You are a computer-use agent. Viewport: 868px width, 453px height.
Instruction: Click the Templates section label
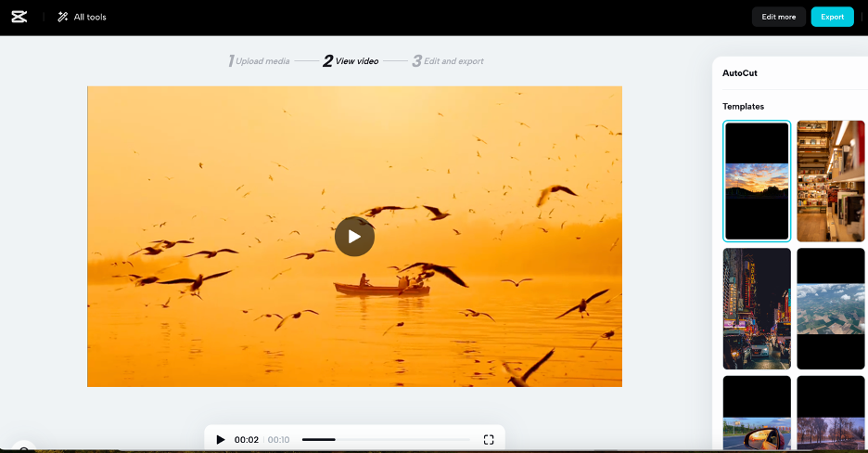click(x=743, y=107)
